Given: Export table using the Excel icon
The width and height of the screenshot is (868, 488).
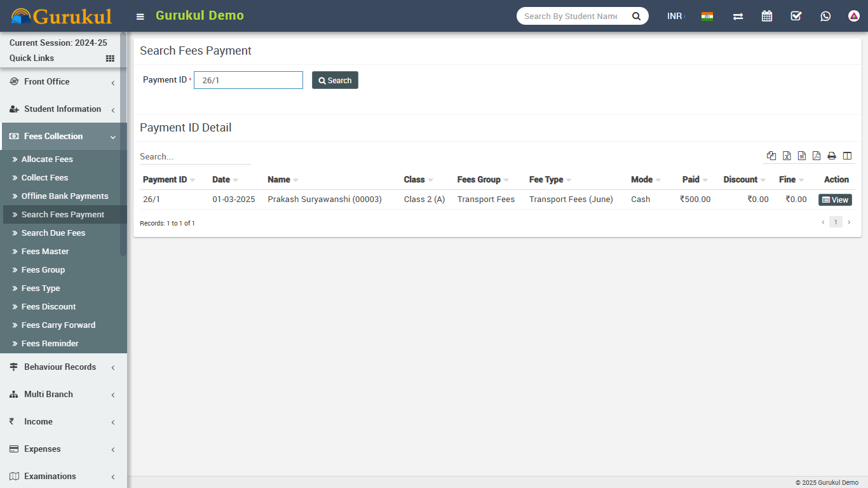Looking at the screenshot, I should 787,156.
